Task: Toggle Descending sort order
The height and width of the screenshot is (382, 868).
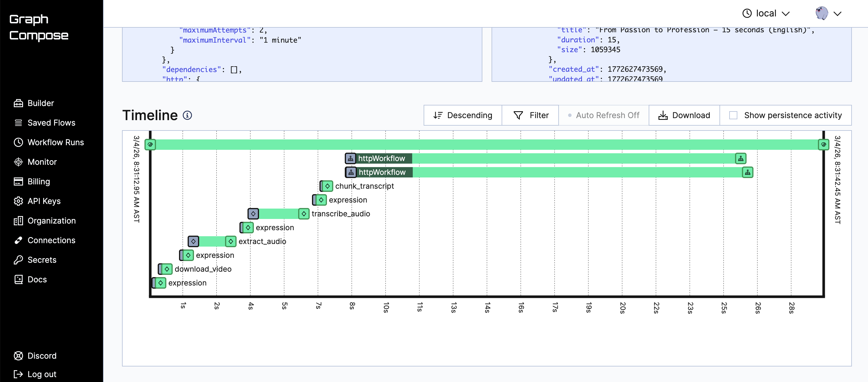Action: [463, 115]
